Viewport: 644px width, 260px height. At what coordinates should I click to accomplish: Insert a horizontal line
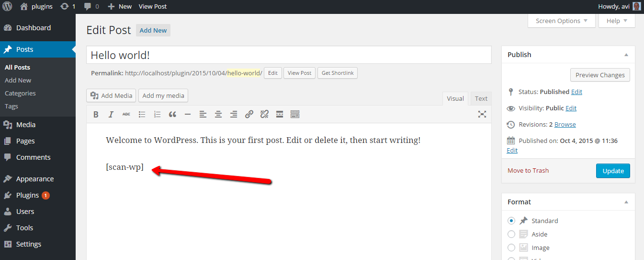(188, 114)
